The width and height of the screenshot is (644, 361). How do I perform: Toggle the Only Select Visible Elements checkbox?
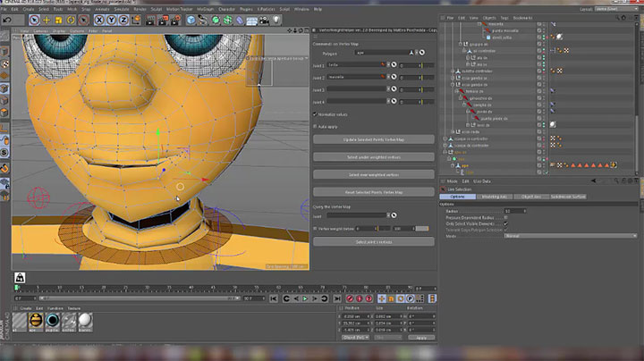pyautogui.click(x=506, y=223)
